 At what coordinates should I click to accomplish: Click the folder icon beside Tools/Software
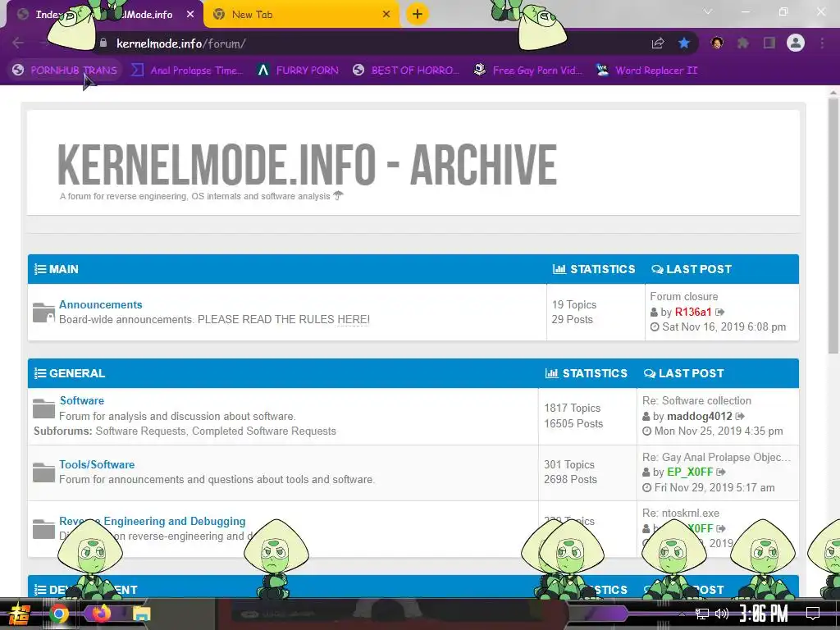(x=43, y=472)
